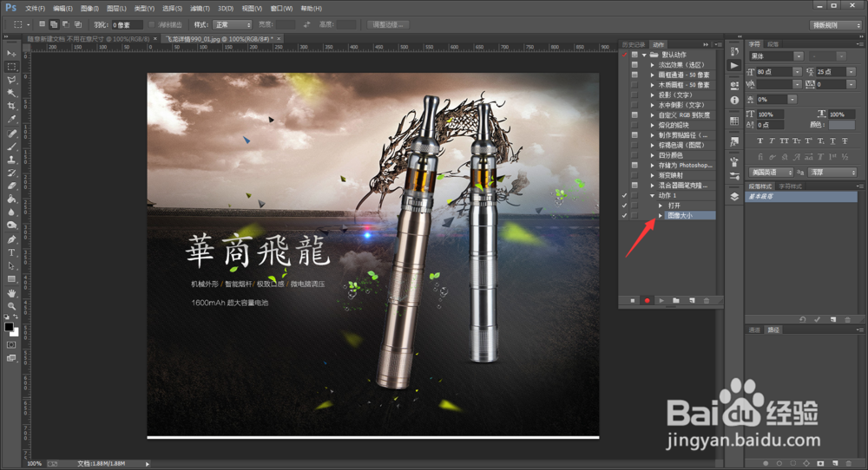Select the Magic Wand tool

tap(11, 94)
